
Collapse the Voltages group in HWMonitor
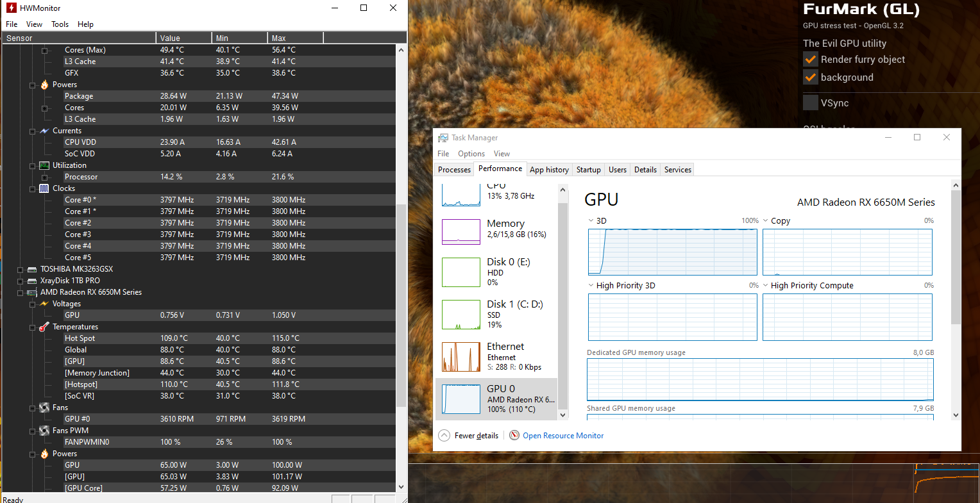point(32,304)
